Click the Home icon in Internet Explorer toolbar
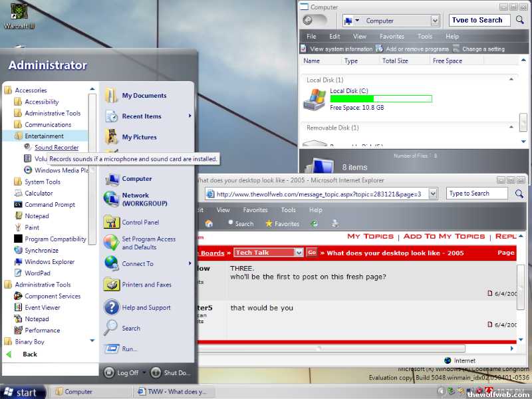The image size is (532, 399). point(209,223)
